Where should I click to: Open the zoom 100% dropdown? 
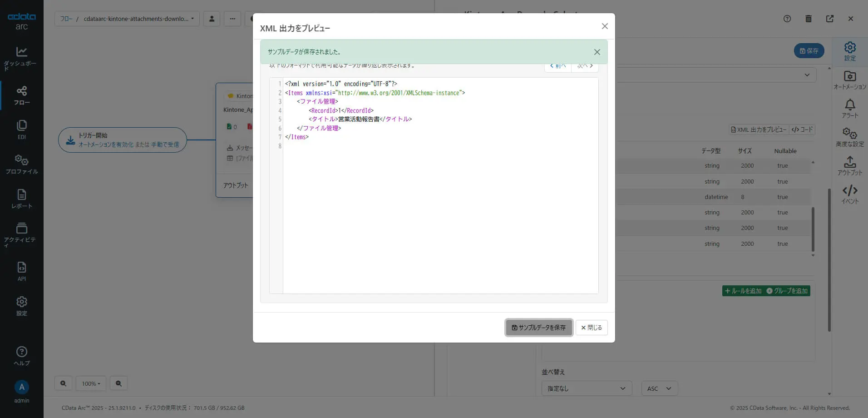click(x=91, y=383)
